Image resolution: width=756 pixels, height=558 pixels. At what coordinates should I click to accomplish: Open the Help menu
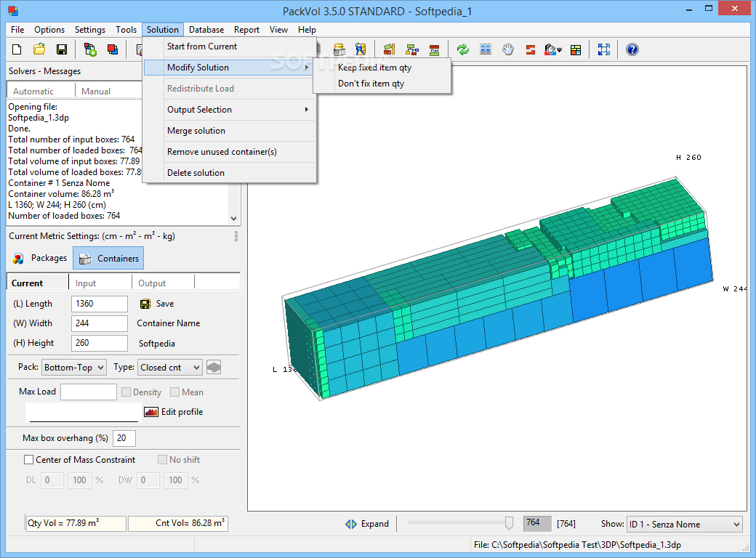point(307,29)
